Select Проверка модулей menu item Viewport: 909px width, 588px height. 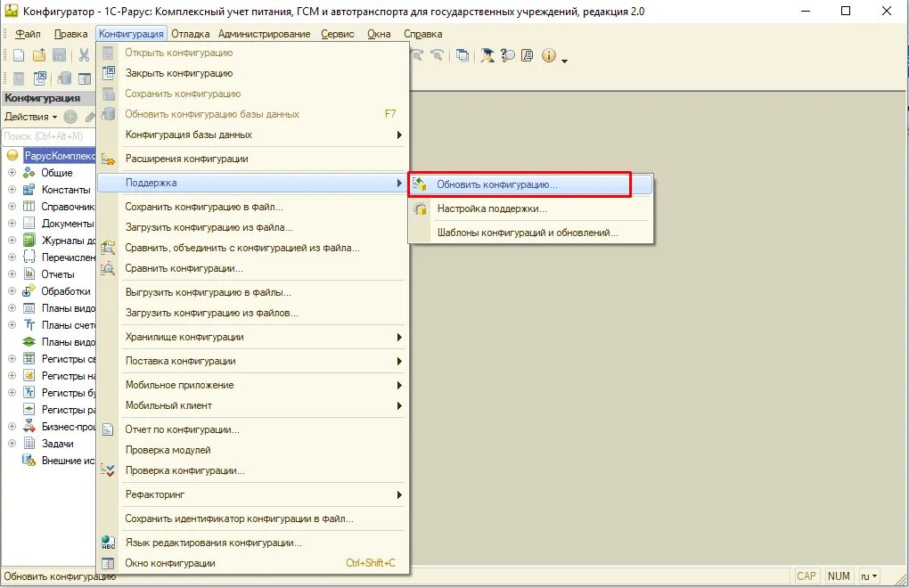253,450
